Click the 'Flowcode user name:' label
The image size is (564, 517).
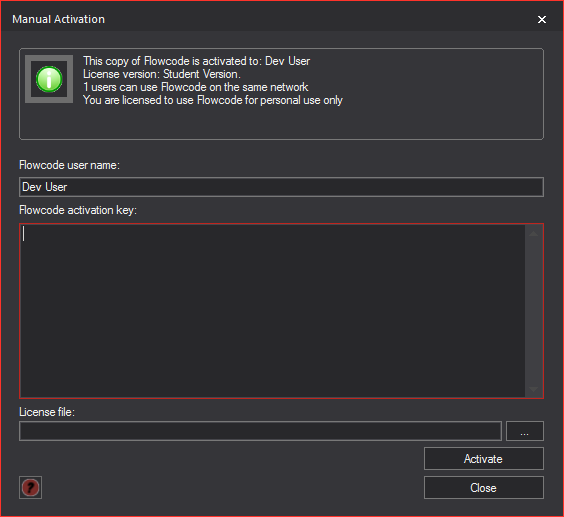click(69, 165)
